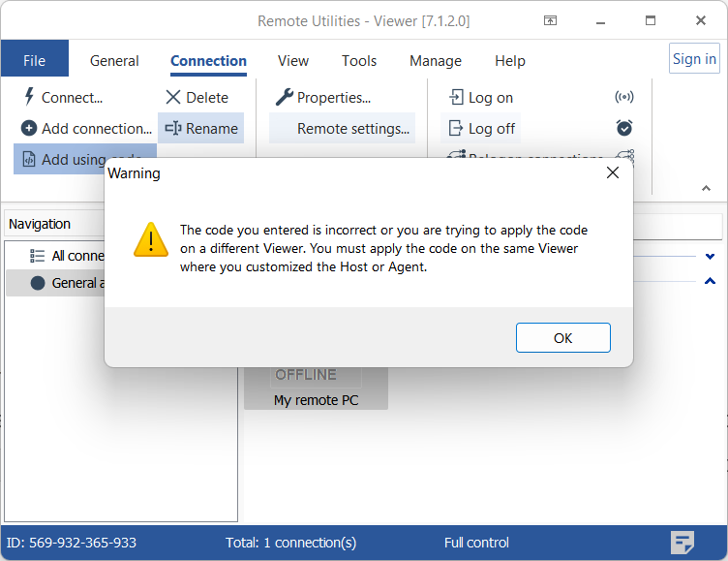Image resolution: width=728 pixels, height=561 pixels.
Task: Open the Tools ribbon tab
Action: (x=359, y=61)
